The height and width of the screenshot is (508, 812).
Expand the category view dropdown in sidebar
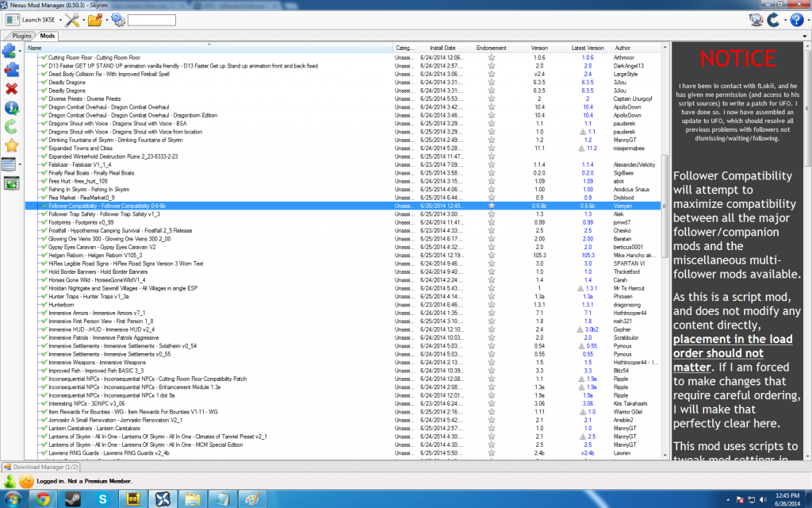[20, 164]
